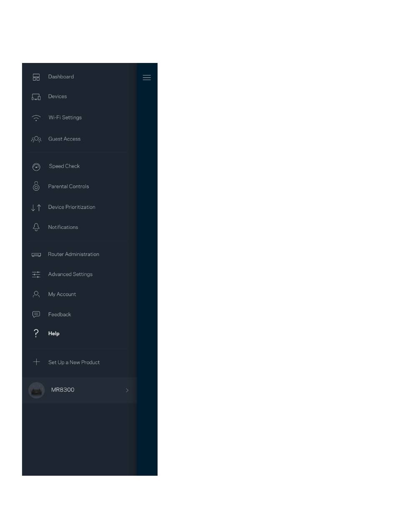Click the Parental Controls lock icon
Viewport: 396px width, 532px height.
(x=36, y=186)
